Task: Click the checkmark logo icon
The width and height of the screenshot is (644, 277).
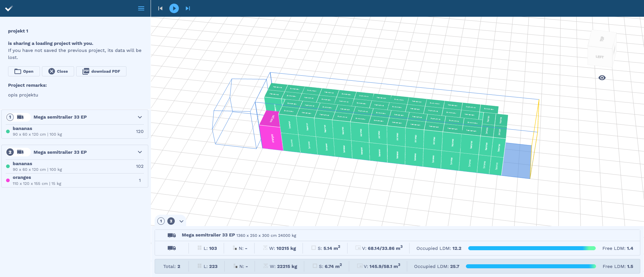Action: [x=9, y=8]
